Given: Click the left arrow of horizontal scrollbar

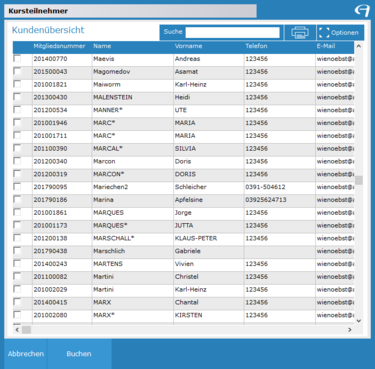Looking at the screenshot, I should pos(17,330).
